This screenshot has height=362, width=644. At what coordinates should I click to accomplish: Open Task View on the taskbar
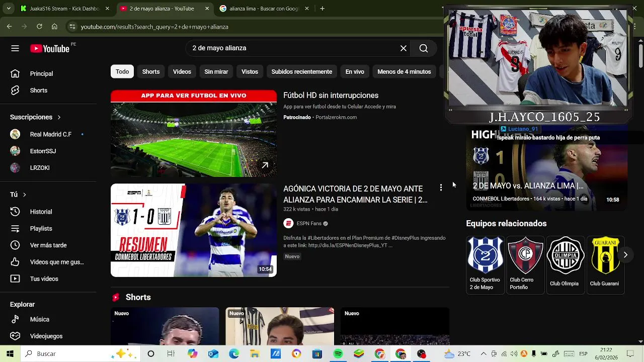coord(171,354)
